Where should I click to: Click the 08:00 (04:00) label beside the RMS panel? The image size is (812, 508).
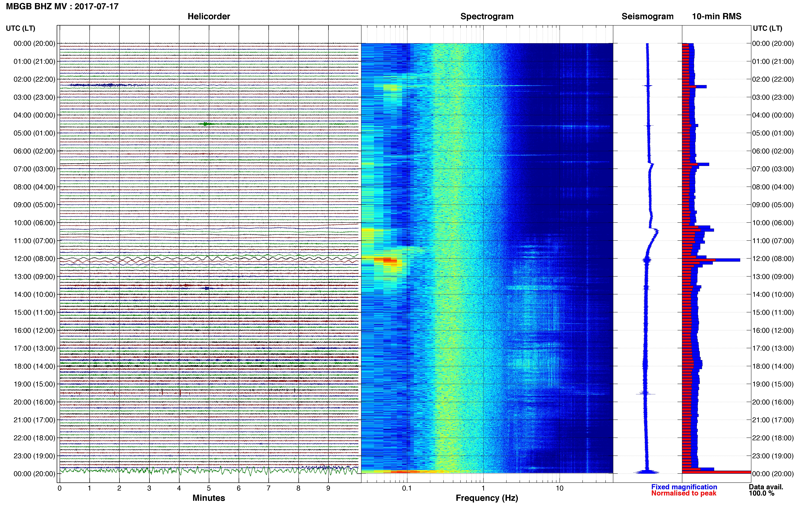tap(773, 187)
